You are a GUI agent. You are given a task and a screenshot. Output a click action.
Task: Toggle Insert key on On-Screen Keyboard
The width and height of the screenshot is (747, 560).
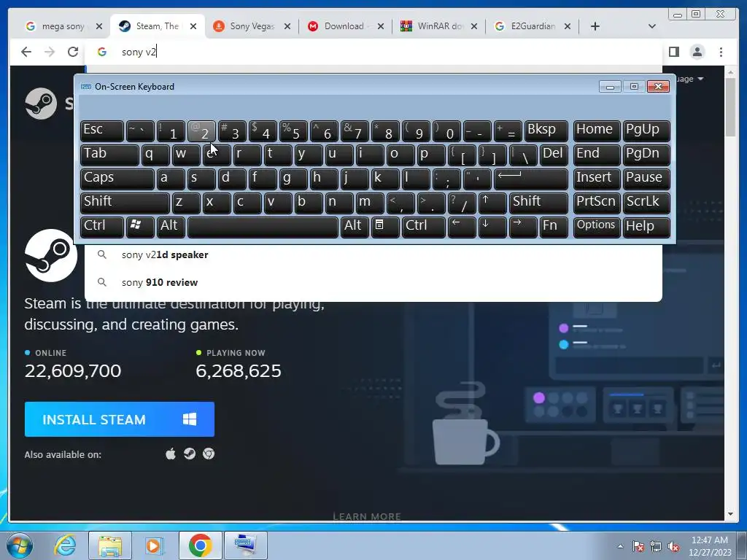[597, 179]
